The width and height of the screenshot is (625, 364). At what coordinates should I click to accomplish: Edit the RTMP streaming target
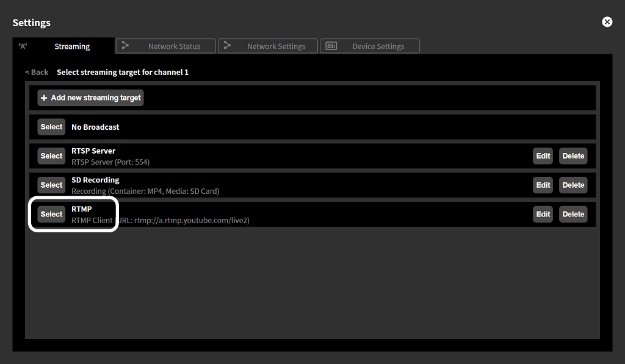[542, 214]
